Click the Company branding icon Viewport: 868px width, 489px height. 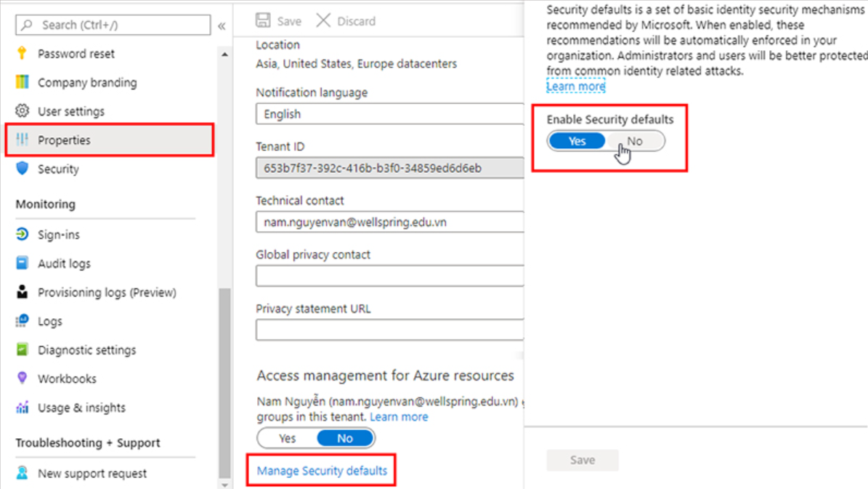(22, 82)
